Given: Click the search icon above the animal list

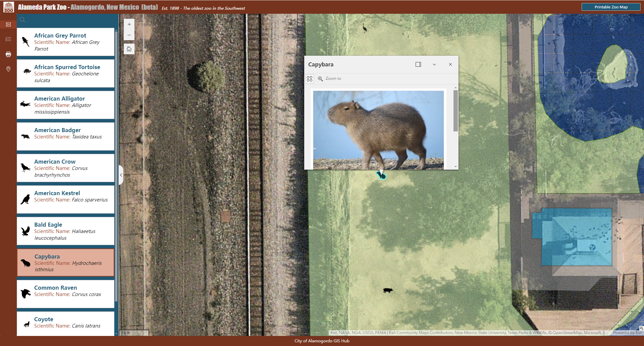Looking at the screenshot, I should point(22,20).
